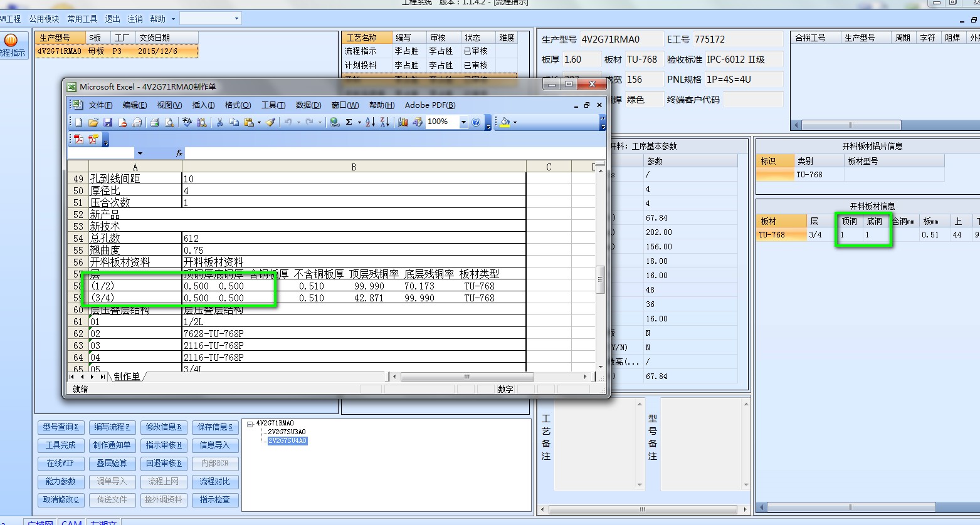This screenshot has height=525, width=980.
Task: Select tree item 2V2G7SU4A0
Action: click(x=287, y=441)
